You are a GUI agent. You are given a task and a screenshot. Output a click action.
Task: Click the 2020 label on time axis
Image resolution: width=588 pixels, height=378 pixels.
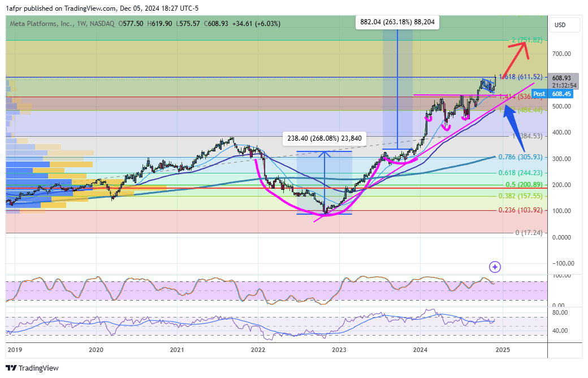coord(96,350)
